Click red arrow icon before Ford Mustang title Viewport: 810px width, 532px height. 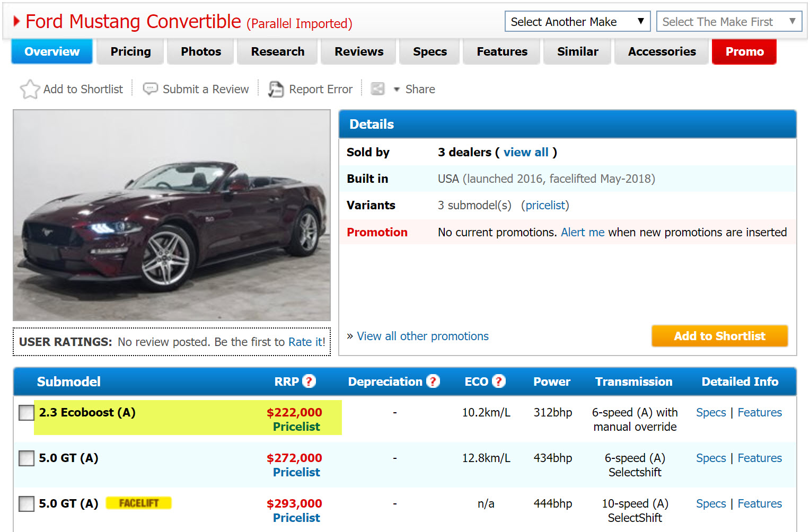[16, 21]
